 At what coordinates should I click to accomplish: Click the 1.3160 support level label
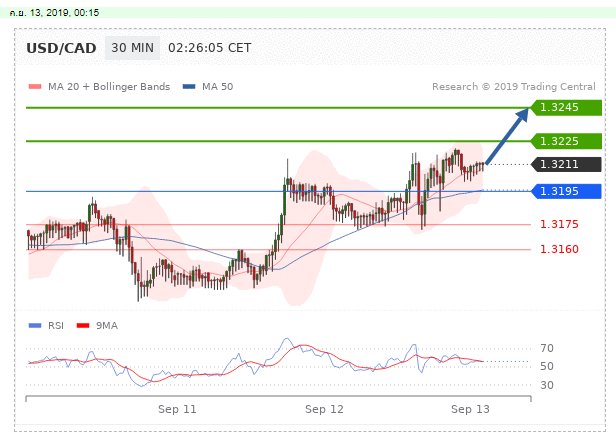(559, 249)
